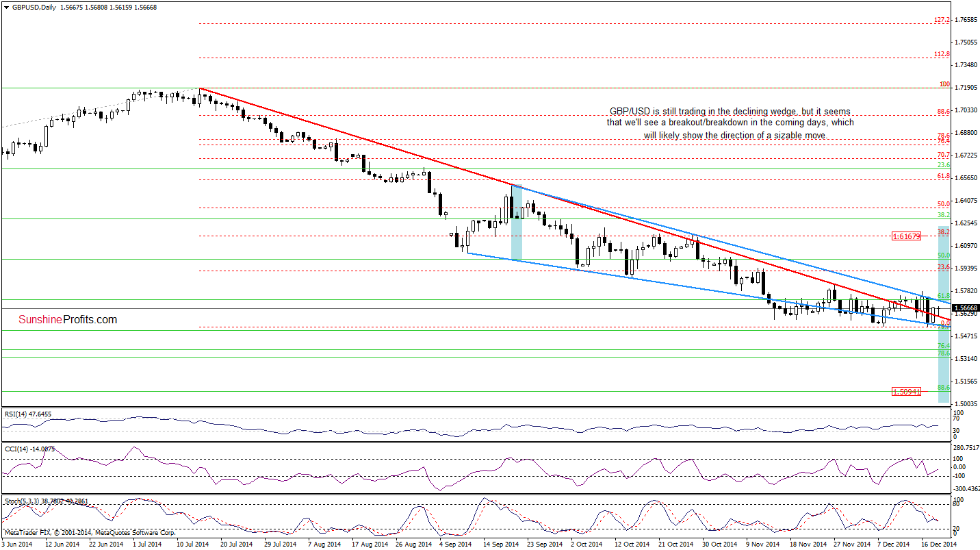Click price axis value 1.50035

[x=966, y=404]
